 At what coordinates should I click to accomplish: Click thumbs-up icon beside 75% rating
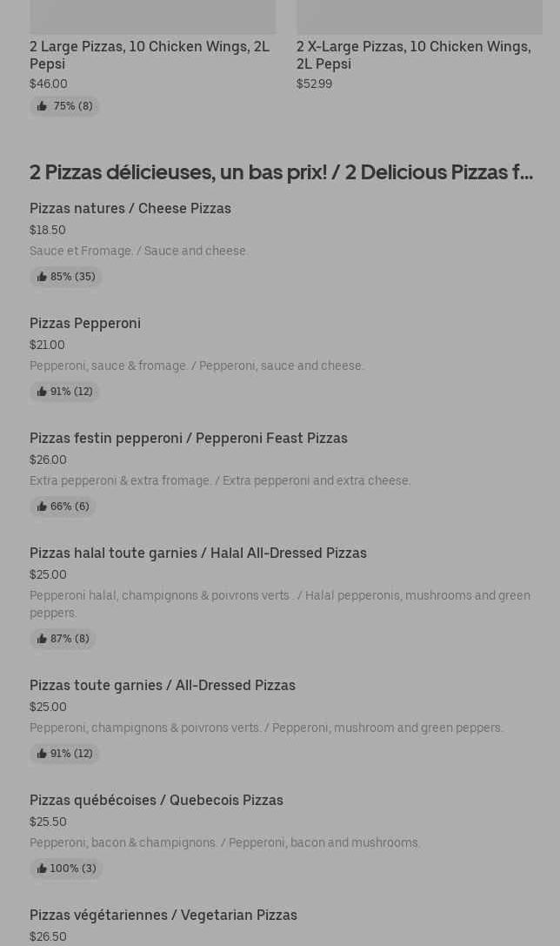(42, 106)
